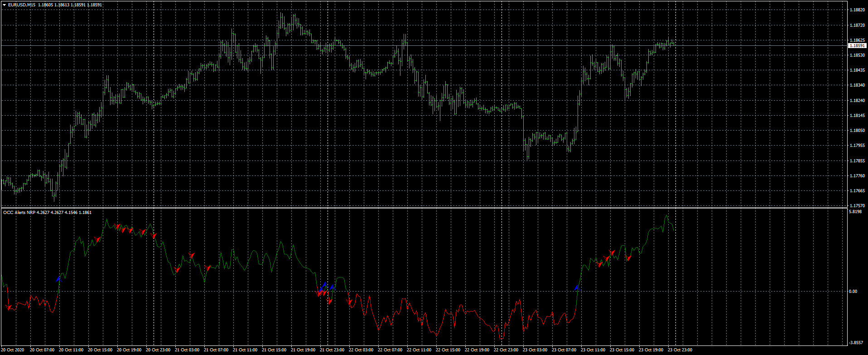Click price scale value 1.18625
The width and height of the screenshot is (868, 355).
(x=857, y=40)
